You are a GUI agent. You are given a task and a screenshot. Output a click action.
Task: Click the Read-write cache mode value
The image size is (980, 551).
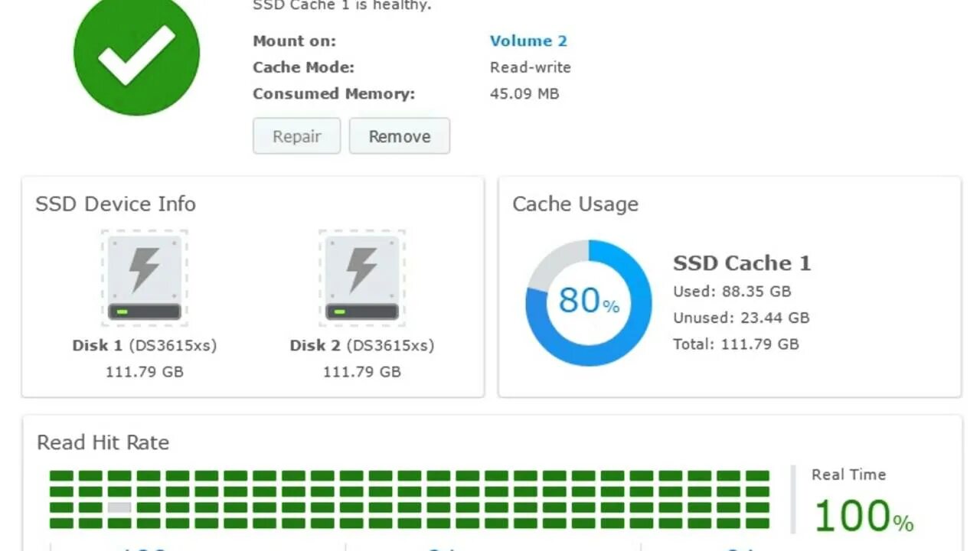coord(531,67)
